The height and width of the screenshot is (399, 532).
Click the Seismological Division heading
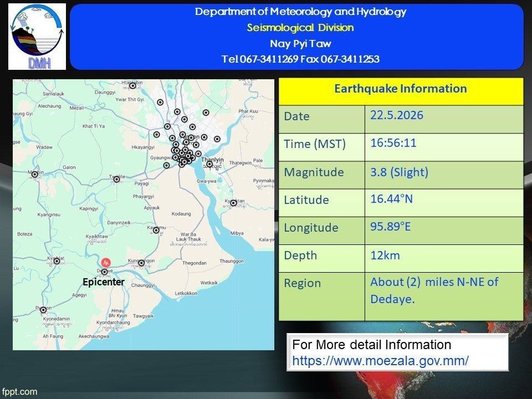[x=300, y=28]
